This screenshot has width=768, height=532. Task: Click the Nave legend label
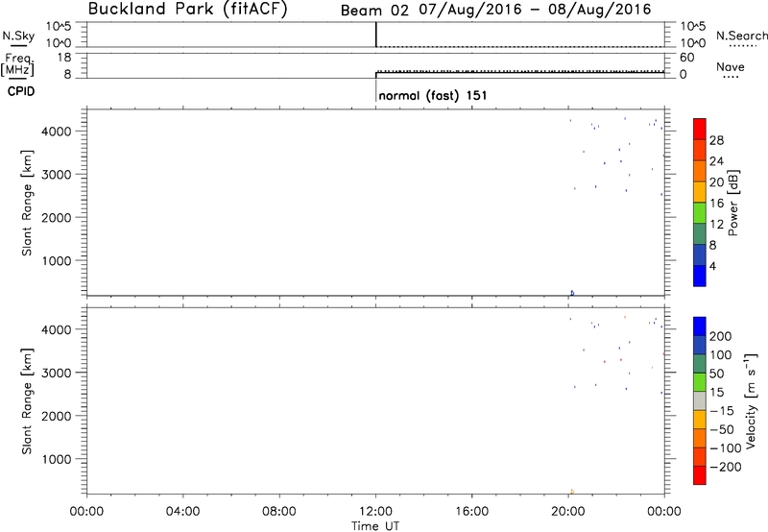(x=731, y=66)
